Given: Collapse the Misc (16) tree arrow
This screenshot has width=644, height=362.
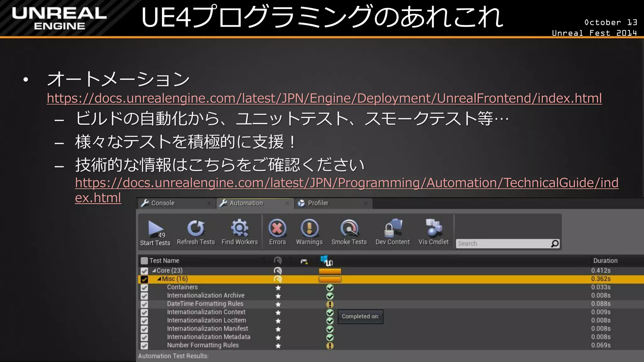Looking at the screenshot, I should 159,279.
